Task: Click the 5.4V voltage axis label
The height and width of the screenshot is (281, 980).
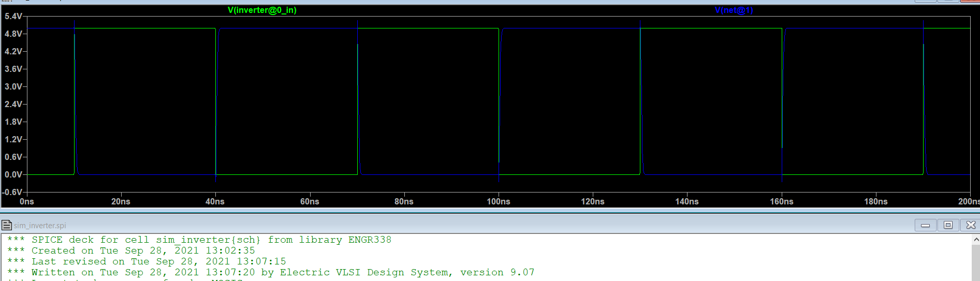Action: [x=13, y=16]
